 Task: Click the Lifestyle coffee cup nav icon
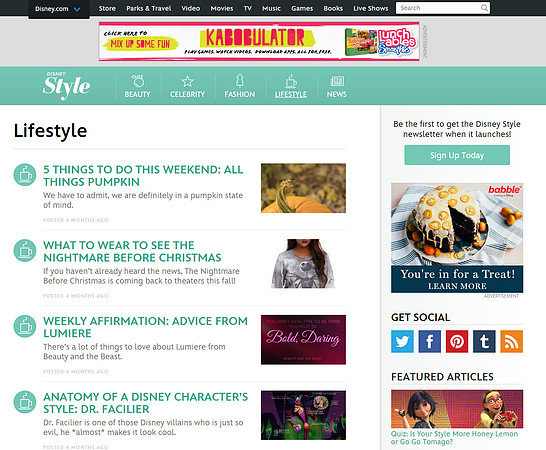click(x=291, y=81)
